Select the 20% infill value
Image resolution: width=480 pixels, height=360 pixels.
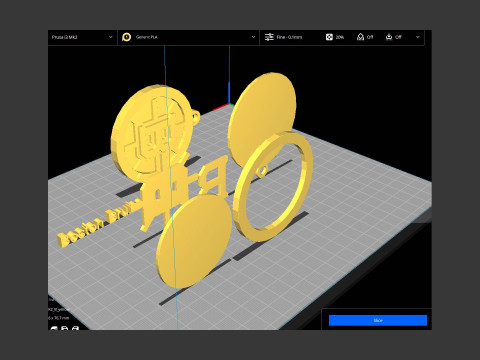(340, 37)
